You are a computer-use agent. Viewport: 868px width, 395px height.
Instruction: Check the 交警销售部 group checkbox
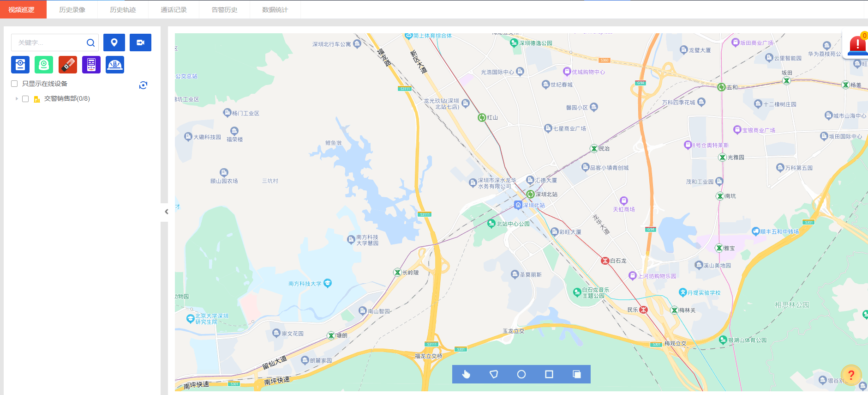tap(25, 99)
